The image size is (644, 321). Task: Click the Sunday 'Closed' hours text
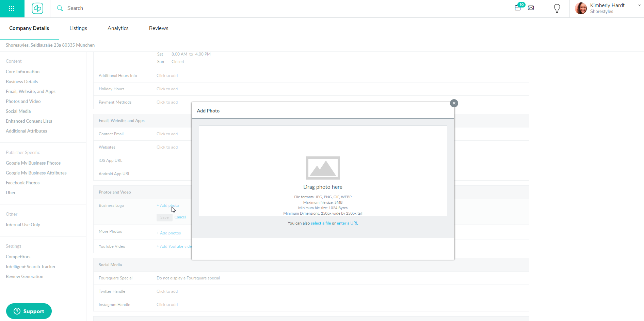point(178,62)
